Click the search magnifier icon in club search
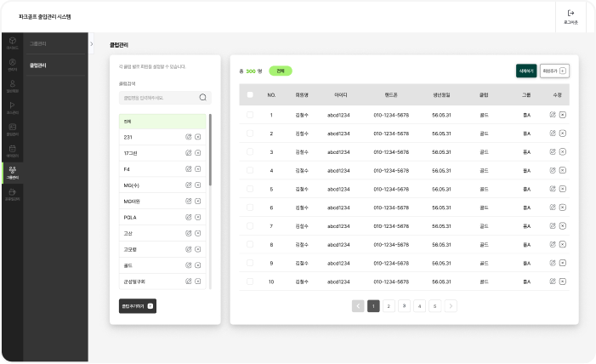The image size is (596, 364). (x=202, y=98)
